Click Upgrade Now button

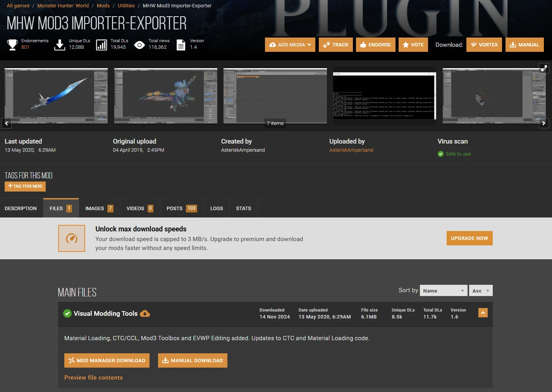469,238
